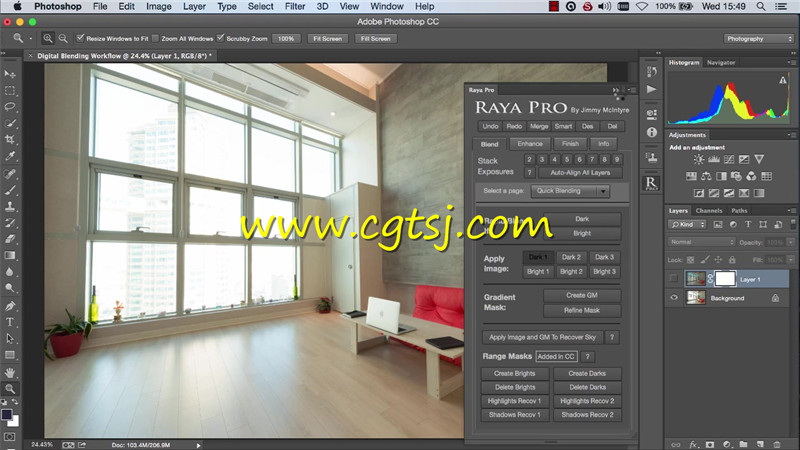The height and width of the screenshot is (450, 800).
Task: Select the Horizontal Type tool
Action: [10, 322]
